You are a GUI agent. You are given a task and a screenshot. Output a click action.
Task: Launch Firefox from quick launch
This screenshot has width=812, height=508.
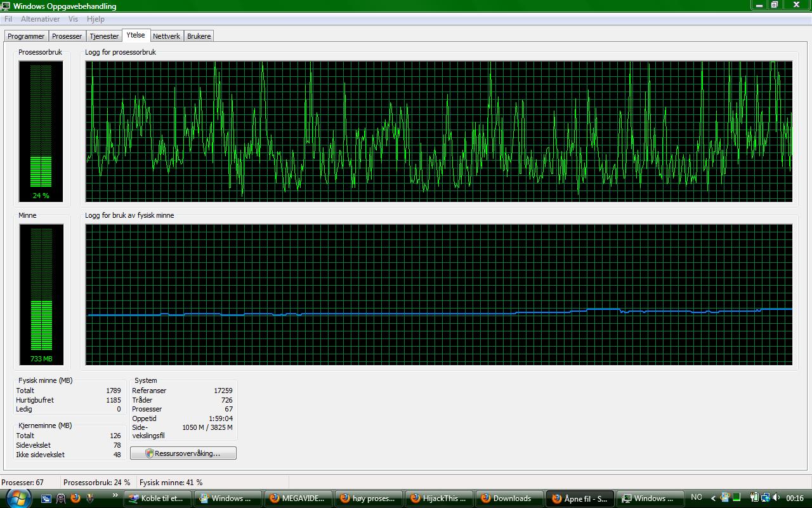(75, 498)
